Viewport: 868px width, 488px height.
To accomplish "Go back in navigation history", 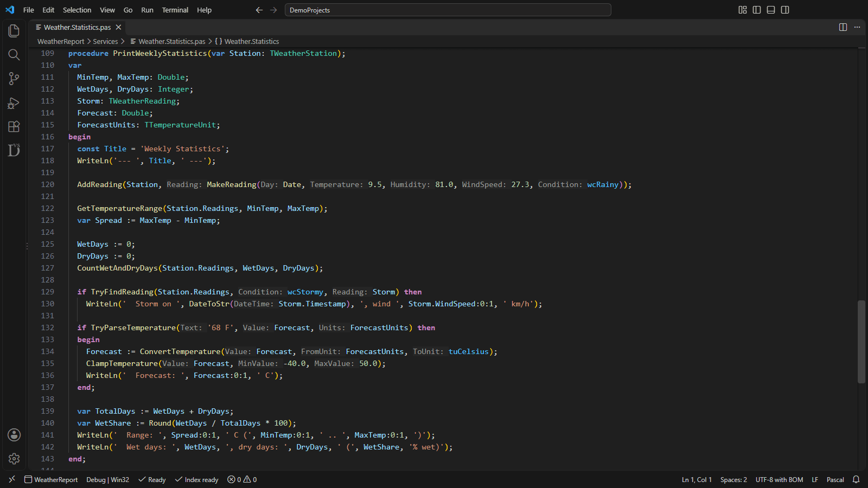I will coord(259,10).
